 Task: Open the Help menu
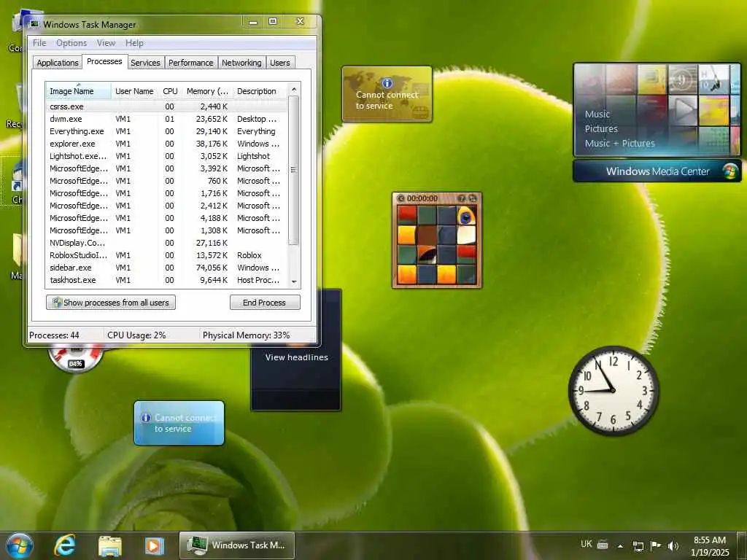(134, 43)
